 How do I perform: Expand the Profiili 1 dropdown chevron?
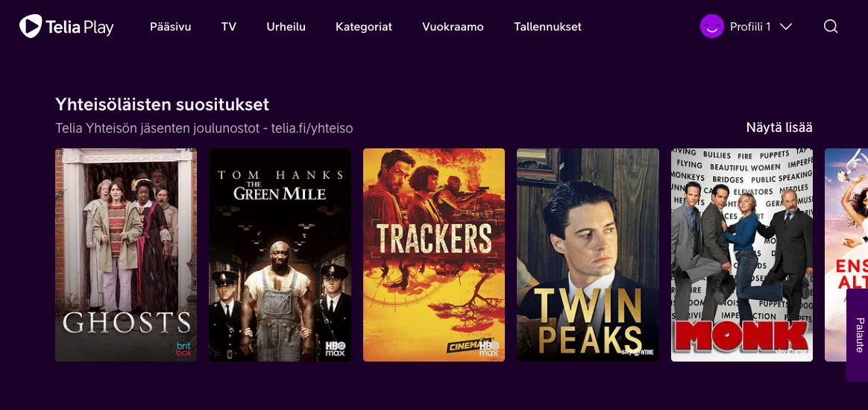[786, 27]
